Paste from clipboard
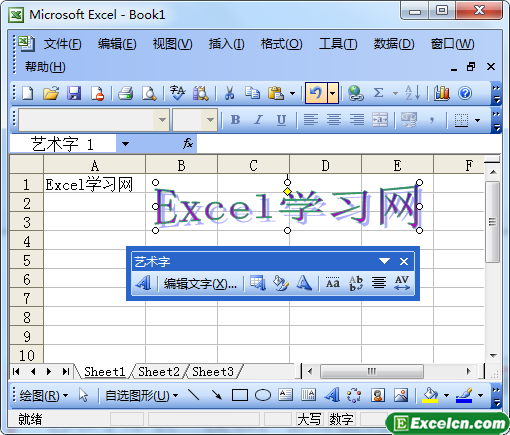This screenshot has height=435, width=510. point(276,93)
